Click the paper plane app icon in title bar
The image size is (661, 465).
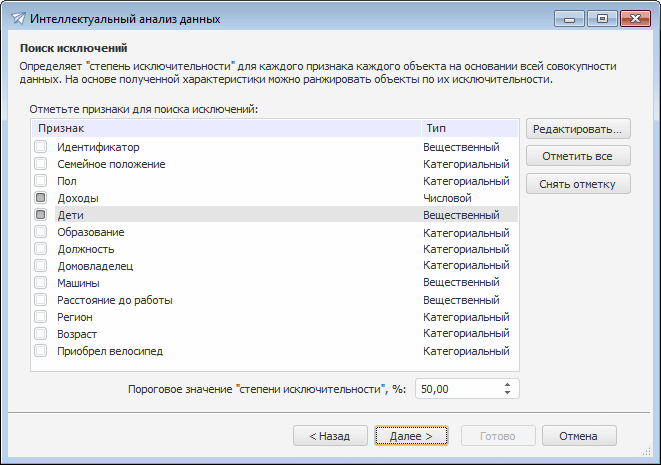17,19
